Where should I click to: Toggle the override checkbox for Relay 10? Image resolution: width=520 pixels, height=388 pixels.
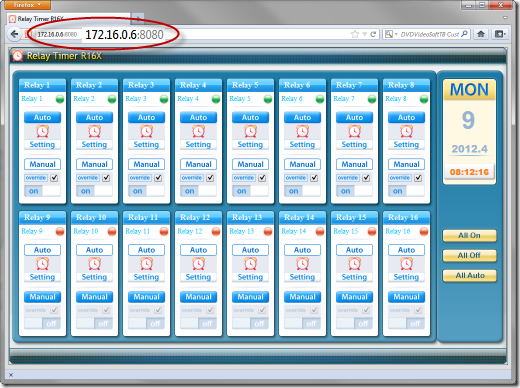coord(106,310)
